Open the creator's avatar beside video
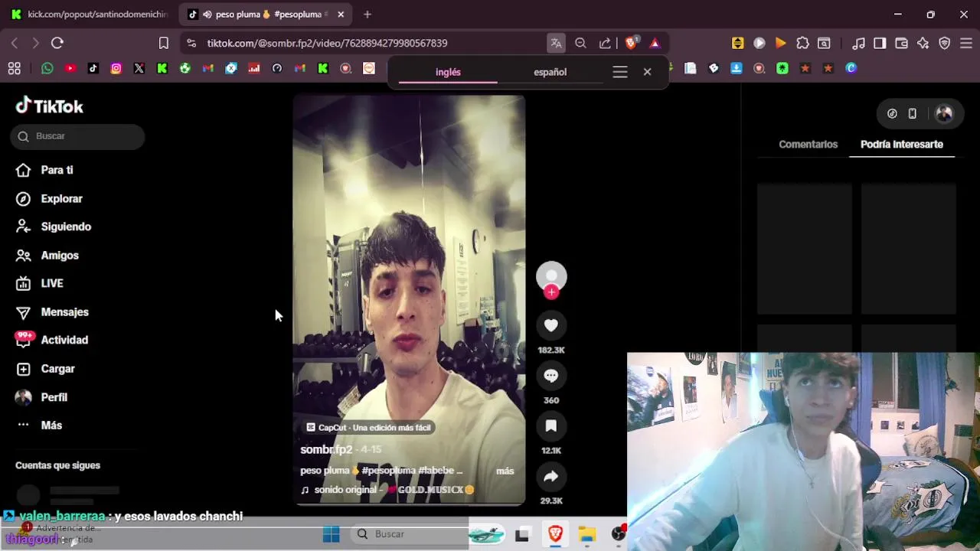Image resolution: width=980 pixels, height=551 pixels. tap(551, 276)
